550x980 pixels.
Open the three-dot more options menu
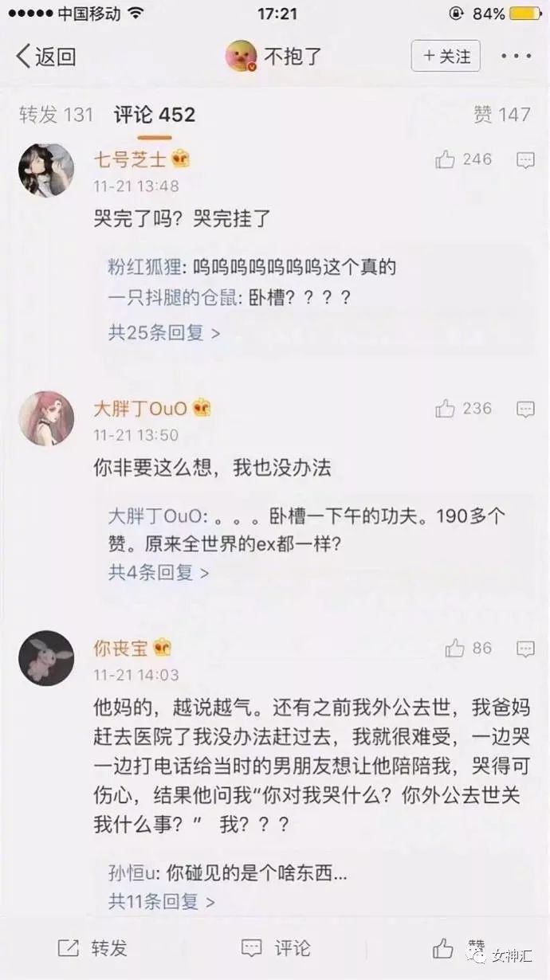(x=516, y=57)
